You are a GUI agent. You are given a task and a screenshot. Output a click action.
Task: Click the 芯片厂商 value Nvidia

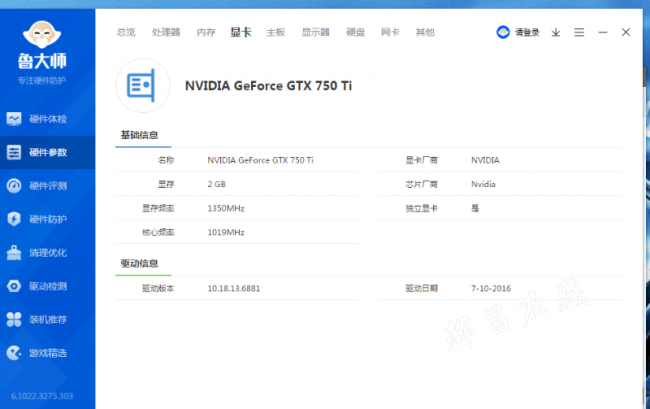[x=483, y=184]
